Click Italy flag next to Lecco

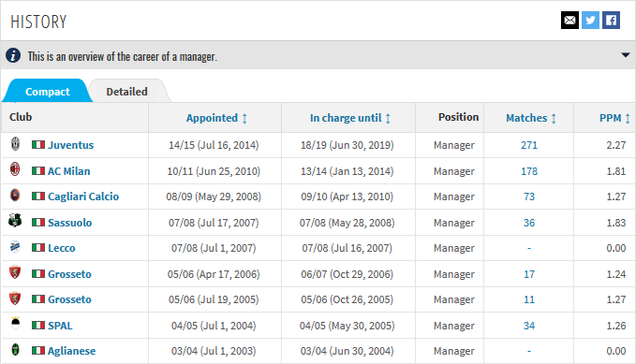[38, 248]
